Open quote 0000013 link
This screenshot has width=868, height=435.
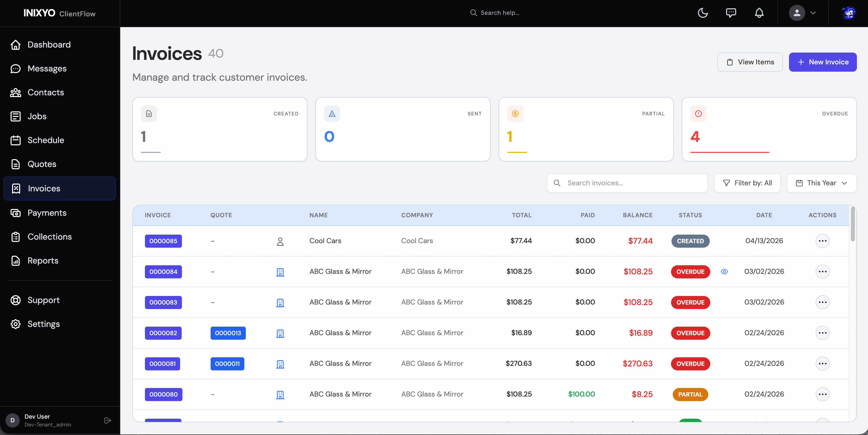228,333
